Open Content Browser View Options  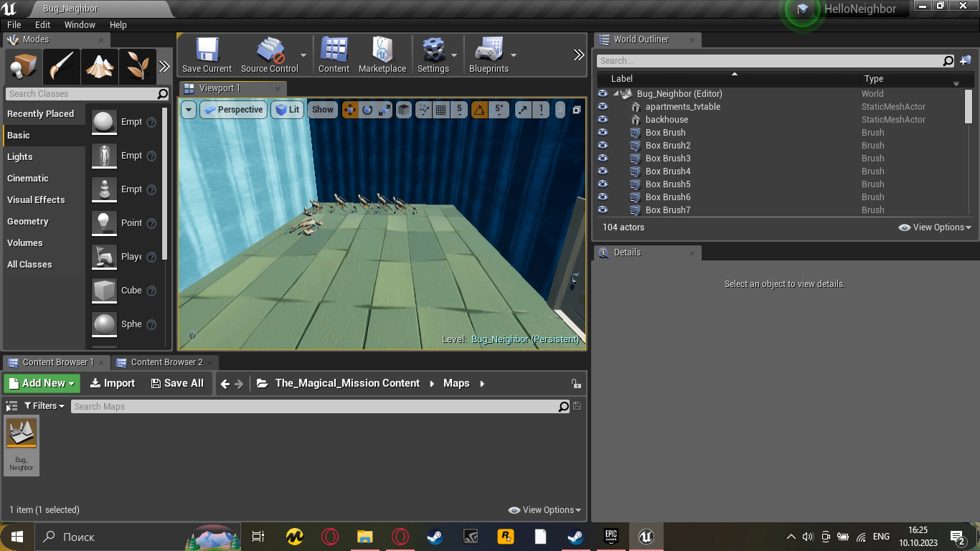[545, 510]
